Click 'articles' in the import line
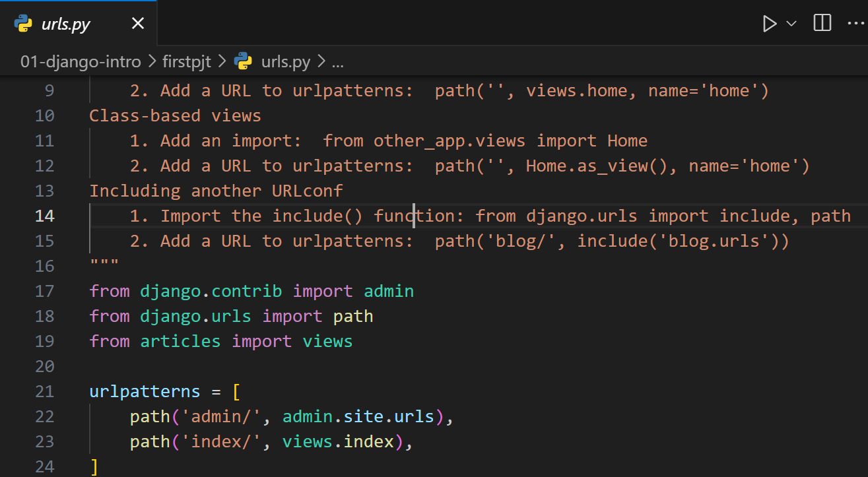 180,341
